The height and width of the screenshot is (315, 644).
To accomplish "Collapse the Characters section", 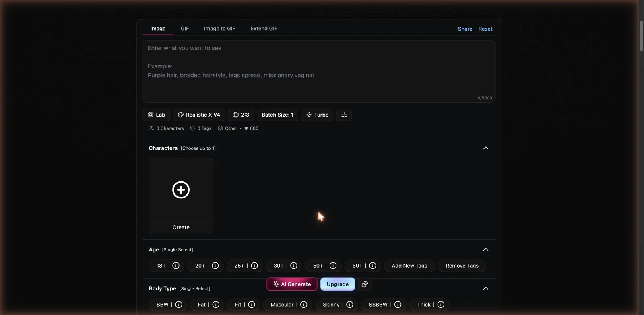I will click(486, 148).
